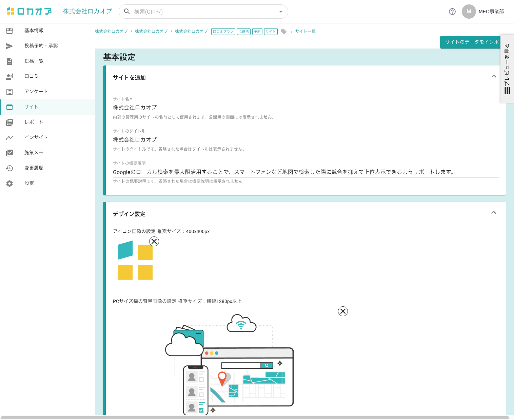Click the 口コミ review icon in sidebar
This screenshot has height=420, width=514.
(9, 76)
